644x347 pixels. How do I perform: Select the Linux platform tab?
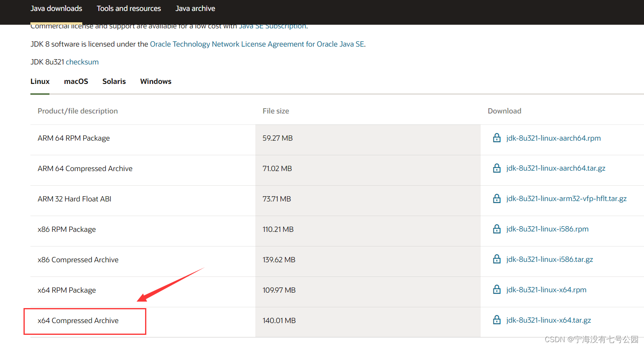point(40,81)
